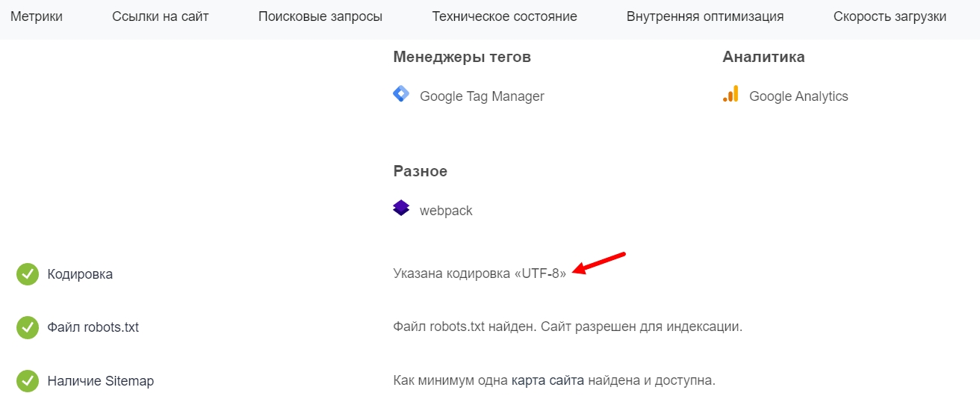Click the Наличие Sitemap check label

click(x=100, y=381)
